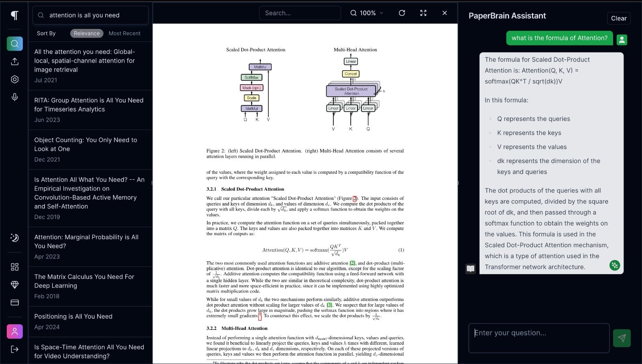Open the user profile icon

pyautogui.click(x=14, y=331)
